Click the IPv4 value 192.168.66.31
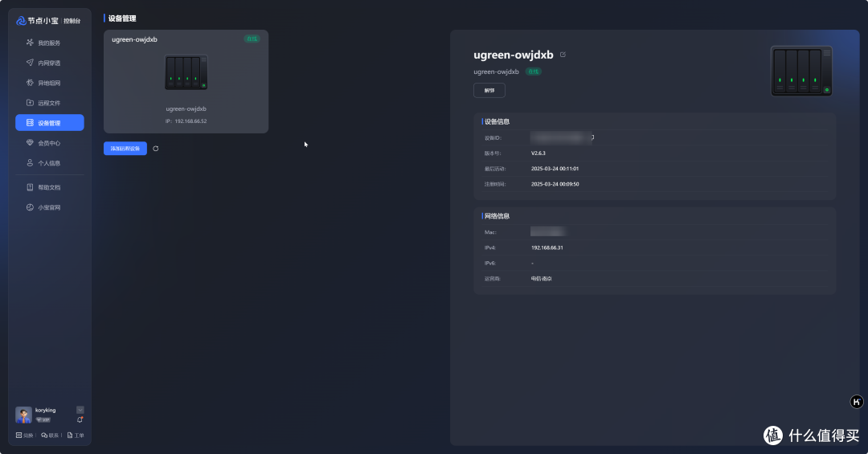The width and height of the screenshot is (868, 454). pyautogui.click(x=547, y=247)
